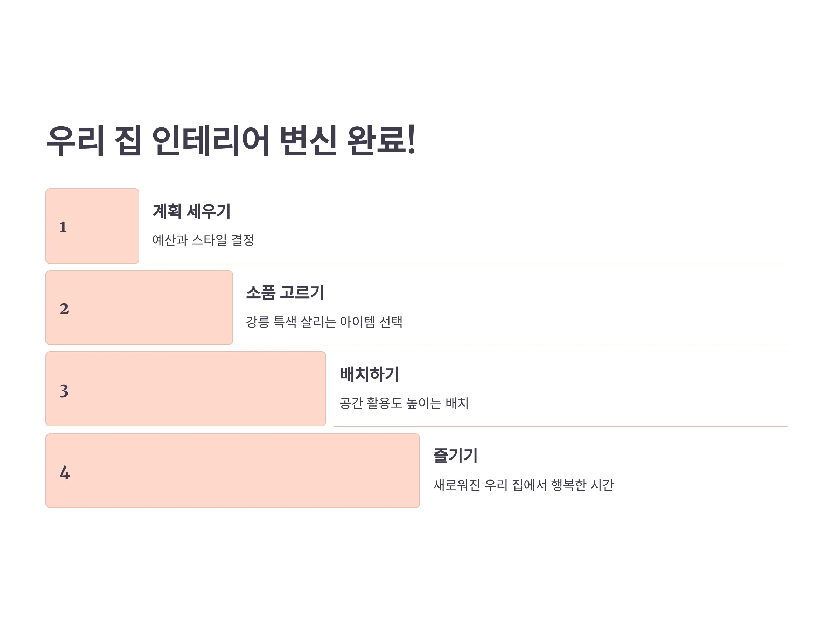
Task: Click the text 공간 활용도 높이는 배치
Action: (404, 403)
